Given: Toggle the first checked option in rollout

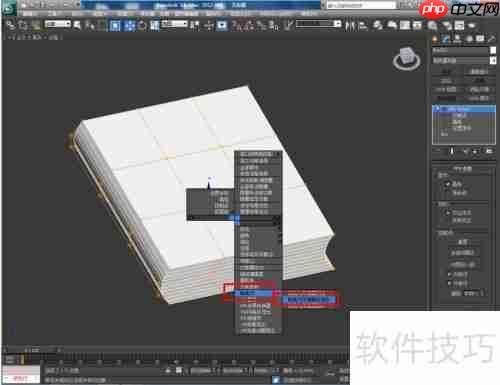Looking at the screenshot, I should coord(448,184).
